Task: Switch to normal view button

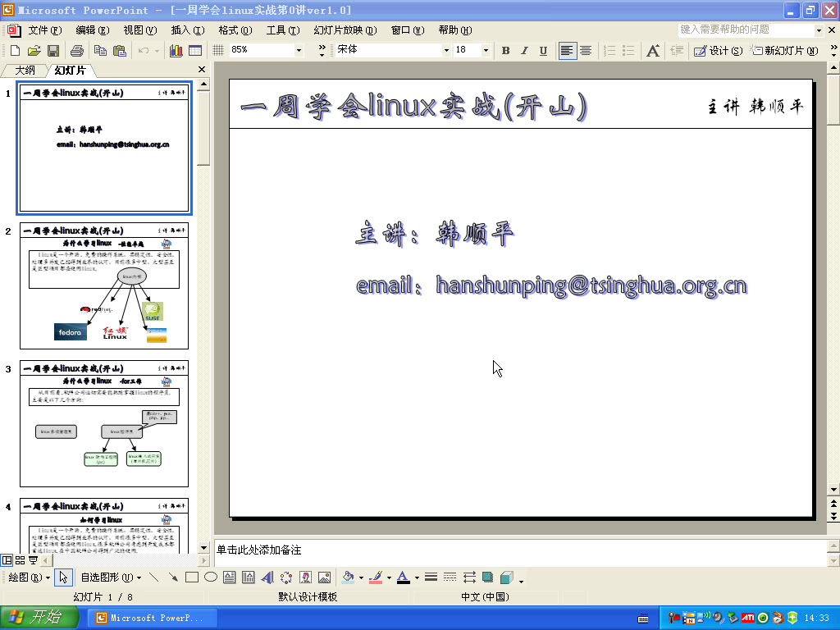Action: pyautogui.click(x=7, y=560)
